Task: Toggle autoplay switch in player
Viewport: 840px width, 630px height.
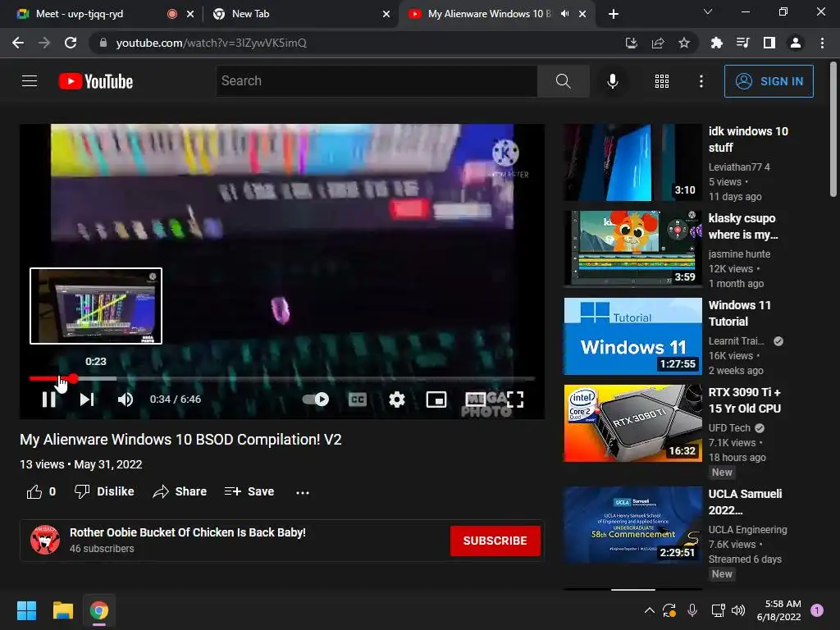Action: click(x=316, y=399)
